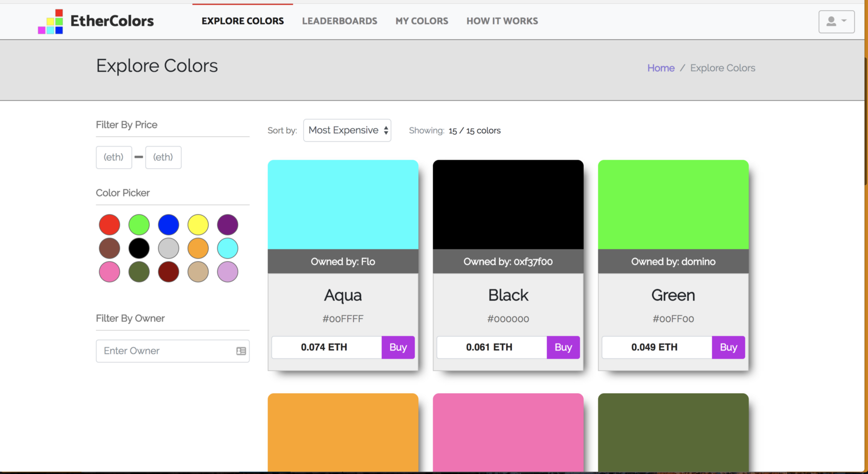Click the 0.074 ETH price
The width and height of the screenshot is (868, 474).
click(x=324, y=347)
